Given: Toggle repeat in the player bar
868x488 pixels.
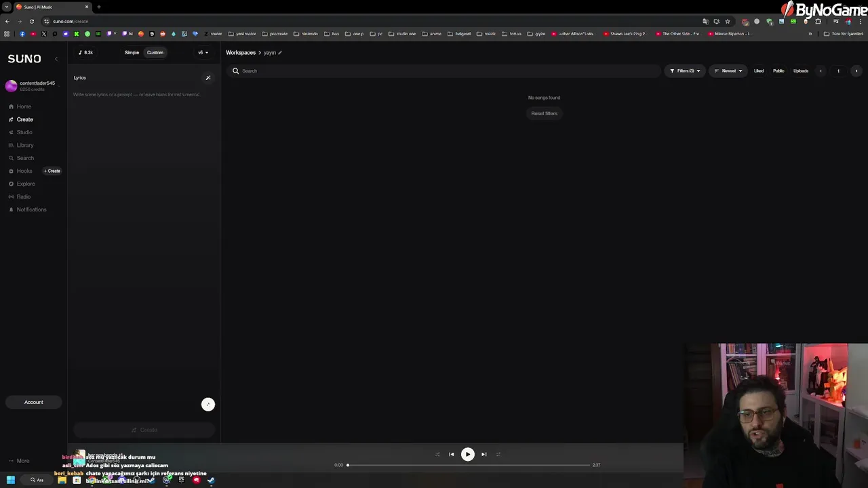Looking at the screenshot, I should tap(498, 454).
